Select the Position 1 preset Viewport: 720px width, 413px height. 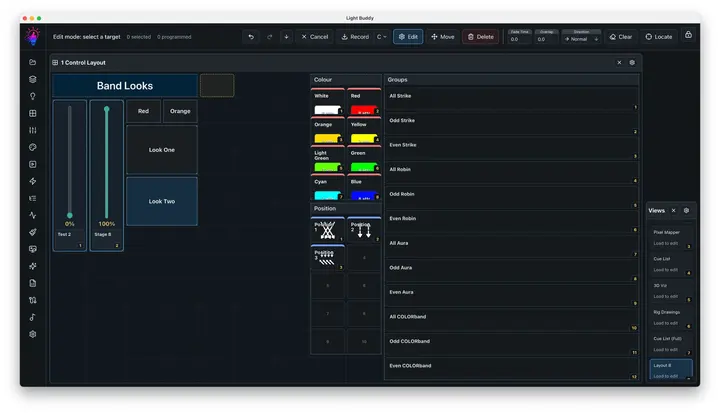pos(327,230)
